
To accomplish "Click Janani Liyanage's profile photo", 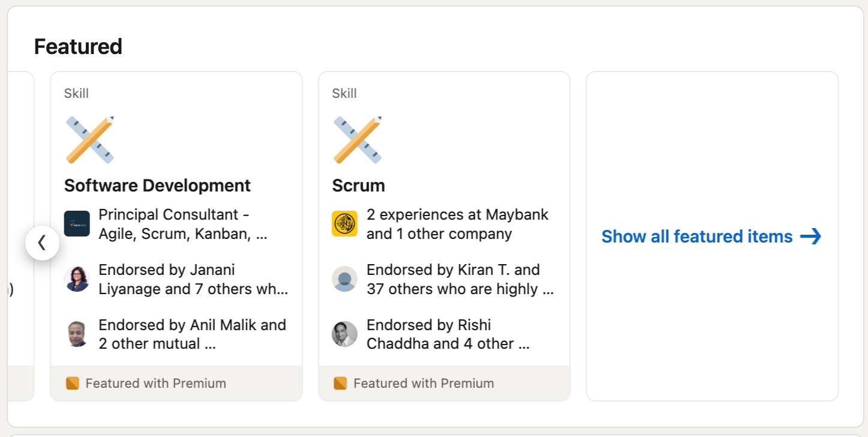I will pos(77,279).
